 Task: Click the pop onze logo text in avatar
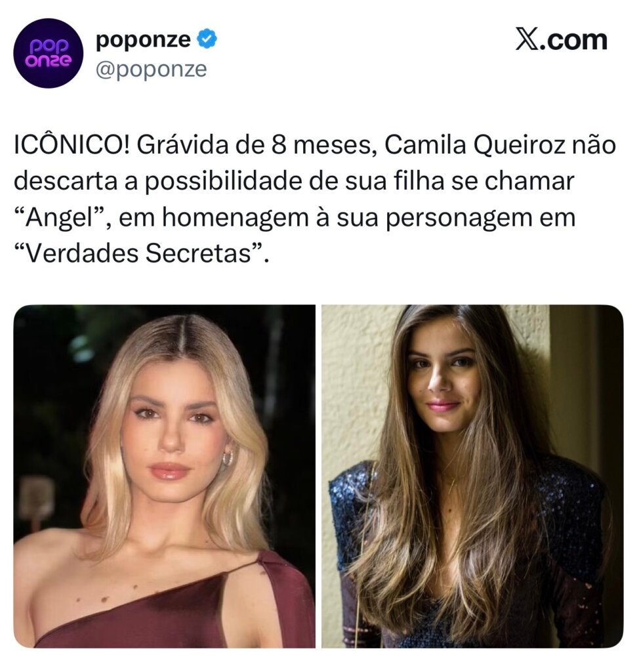pyautogui.click(x=48, y=53)
